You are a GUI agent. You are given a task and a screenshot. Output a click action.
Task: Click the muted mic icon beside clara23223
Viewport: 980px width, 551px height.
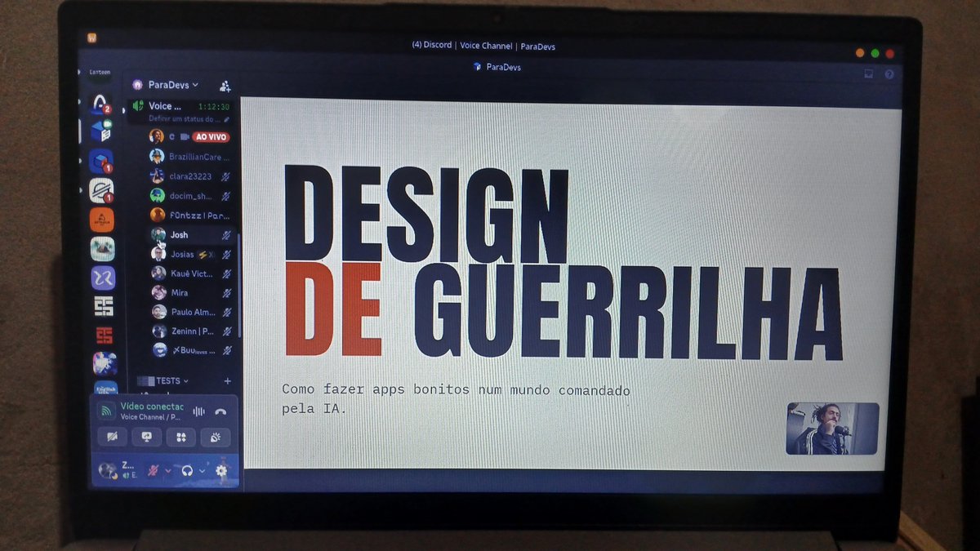[226, 176]
